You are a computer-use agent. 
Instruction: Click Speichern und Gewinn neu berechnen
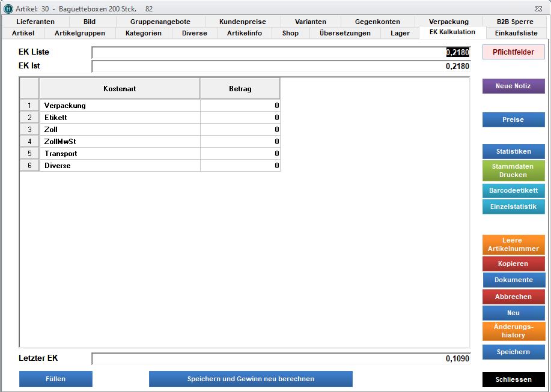[251, 379]
